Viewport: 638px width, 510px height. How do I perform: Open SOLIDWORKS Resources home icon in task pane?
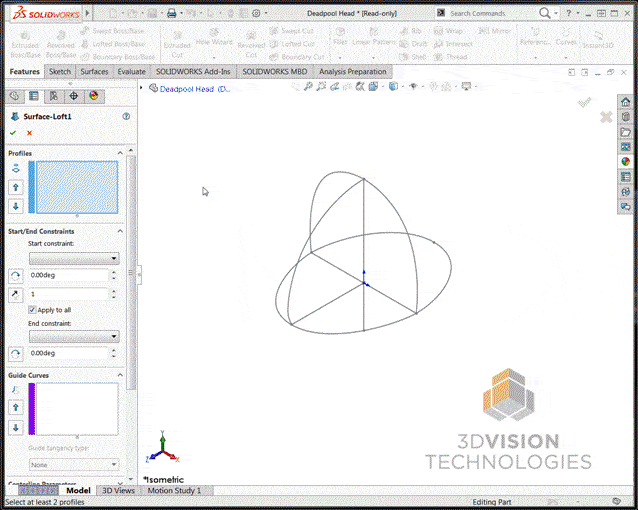[x=625, y=102]
